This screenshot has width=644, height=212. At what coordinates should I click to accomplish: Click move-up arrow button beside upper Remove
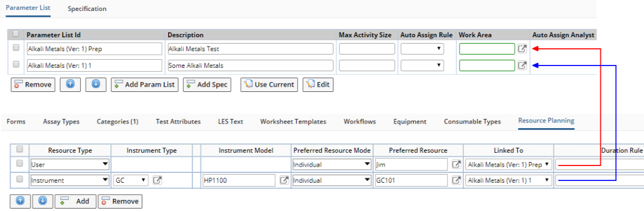(70, 84)
